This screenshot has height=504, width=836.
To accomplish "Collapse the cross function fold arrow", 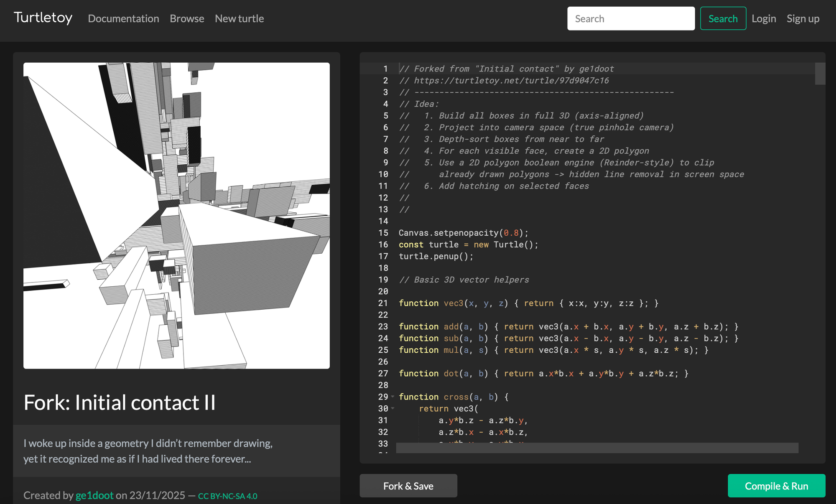I will pos(393,397).
